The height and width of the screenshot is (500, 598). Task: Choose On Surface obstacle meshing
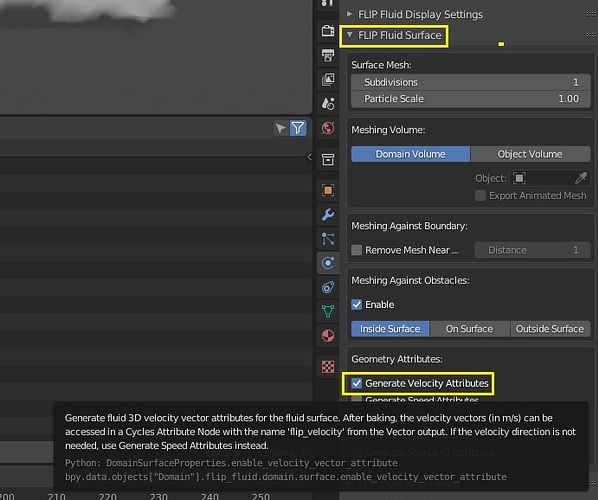469,329
